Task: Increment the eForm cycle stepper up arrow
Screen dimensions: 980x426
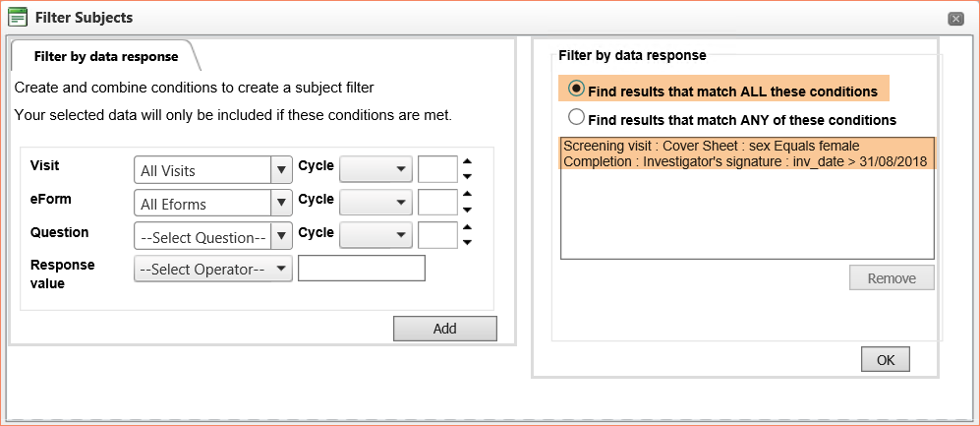Action: tap(466, 194)
